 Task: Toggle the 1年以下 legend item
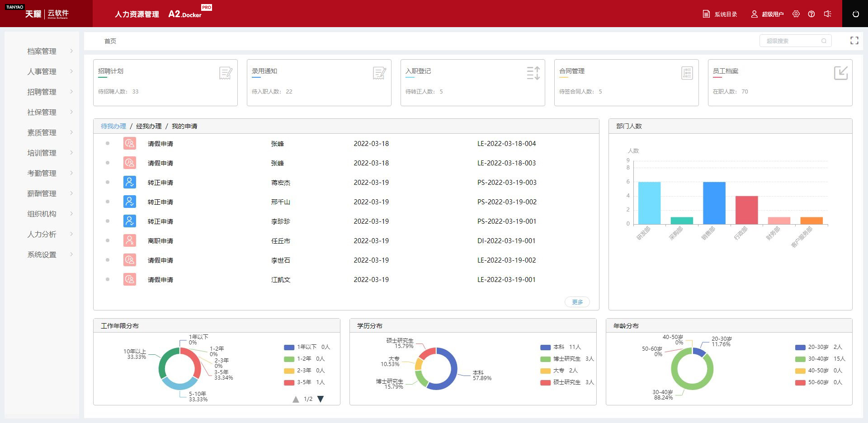307,347
